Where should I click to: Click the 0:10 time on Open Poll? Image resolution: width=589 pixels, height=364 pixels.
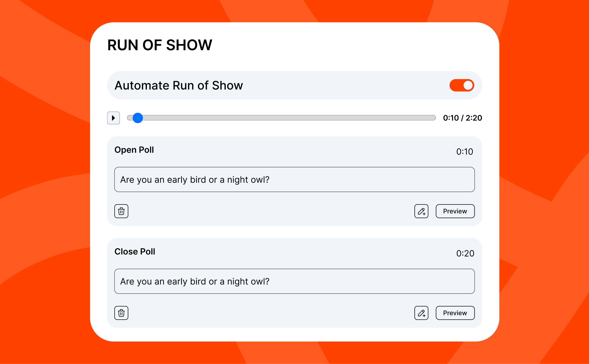tap(464, 152)
